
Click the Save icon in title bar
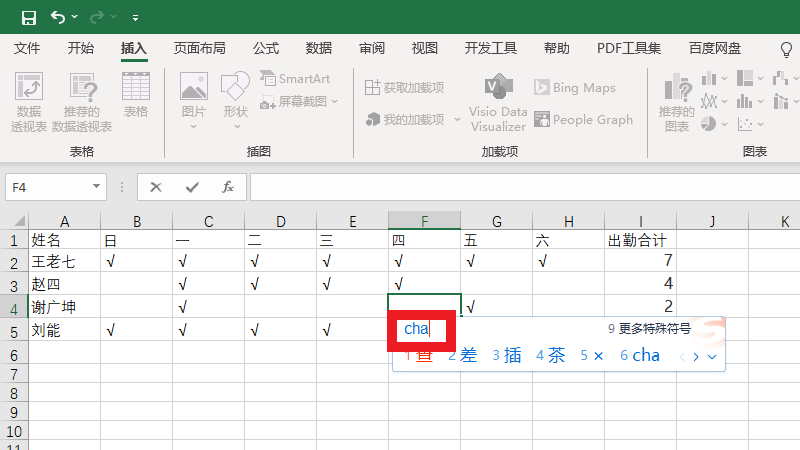[28, 17]
